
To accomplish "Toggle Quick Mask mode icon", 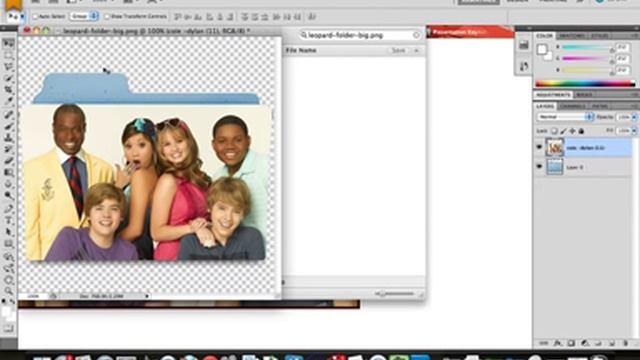I will click(9, 329).
